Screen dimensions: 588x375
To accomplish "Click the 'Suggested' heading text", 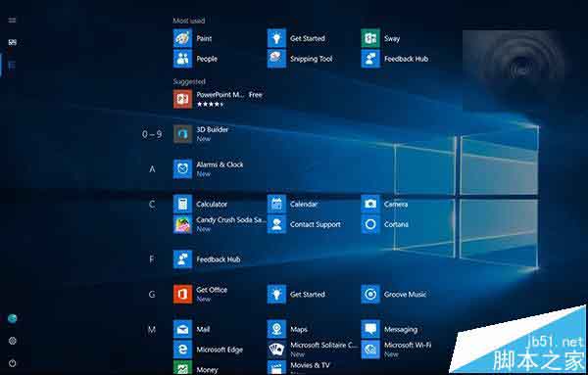I will 189,81.
